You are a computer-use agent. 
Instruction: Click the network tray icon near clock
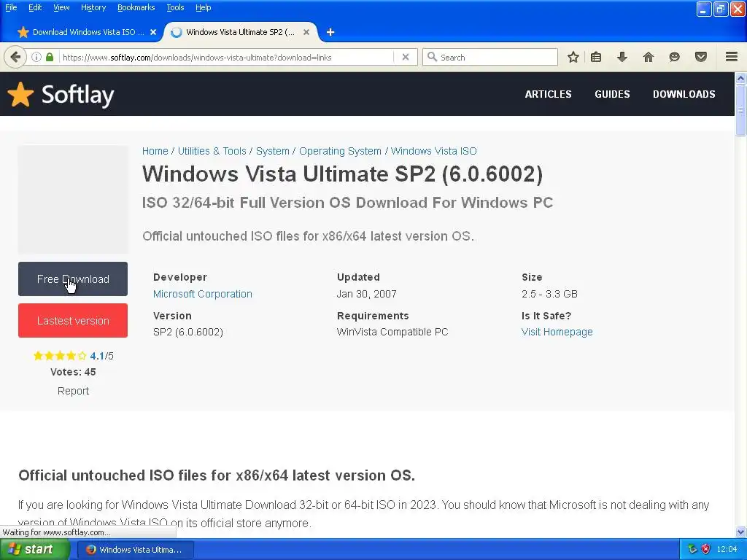(x=692, y=549)
